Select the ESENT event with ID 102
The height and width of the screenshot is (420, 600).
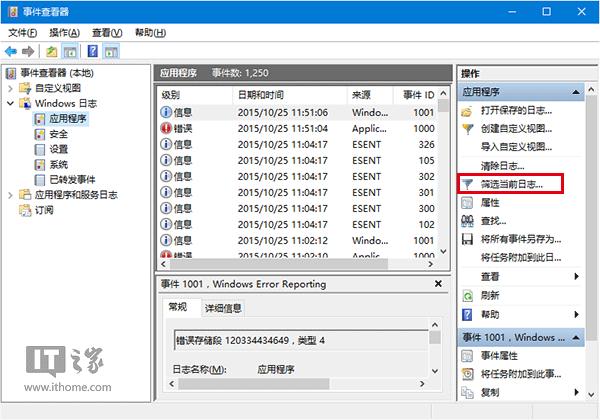(x=298, y=225)
